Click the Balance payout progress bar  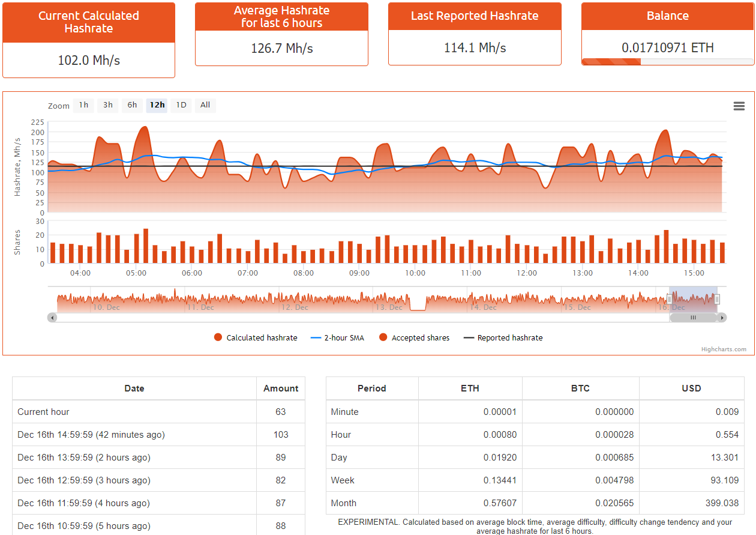point(668,62)
